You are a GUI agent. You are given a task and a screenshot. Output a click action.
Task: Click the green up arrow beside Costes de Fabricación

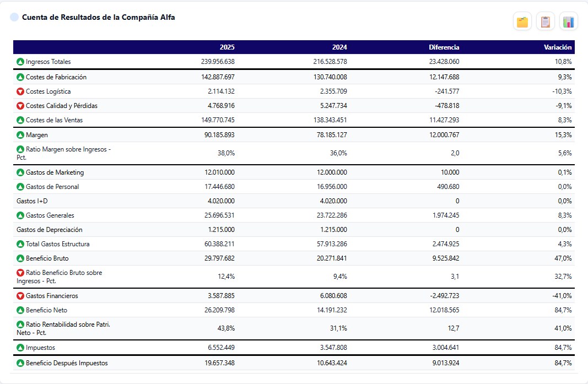20,77
